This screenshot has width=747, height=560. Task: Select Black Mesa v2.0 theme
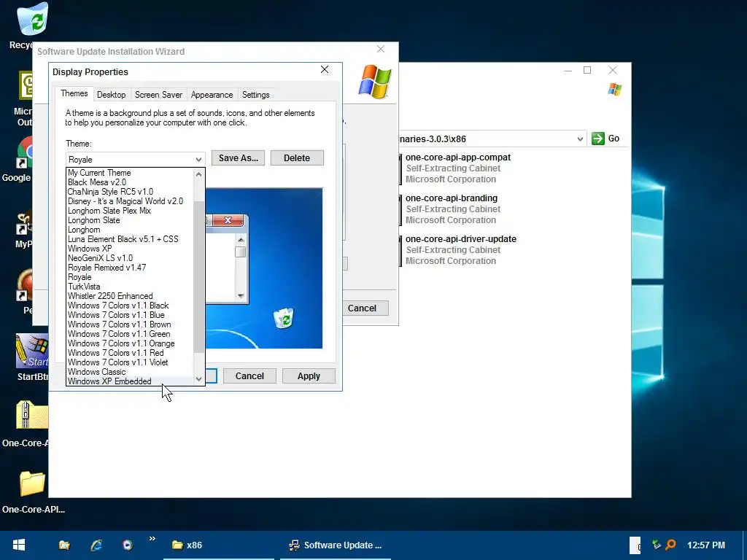tap(130, 182)
